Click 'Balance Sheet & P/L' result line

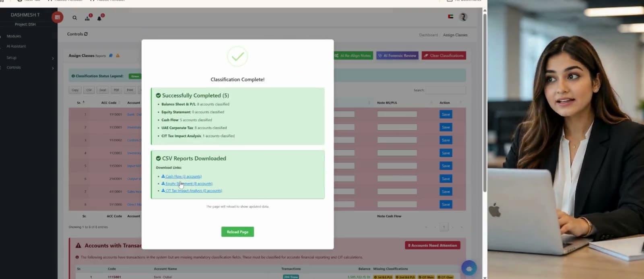195,104
